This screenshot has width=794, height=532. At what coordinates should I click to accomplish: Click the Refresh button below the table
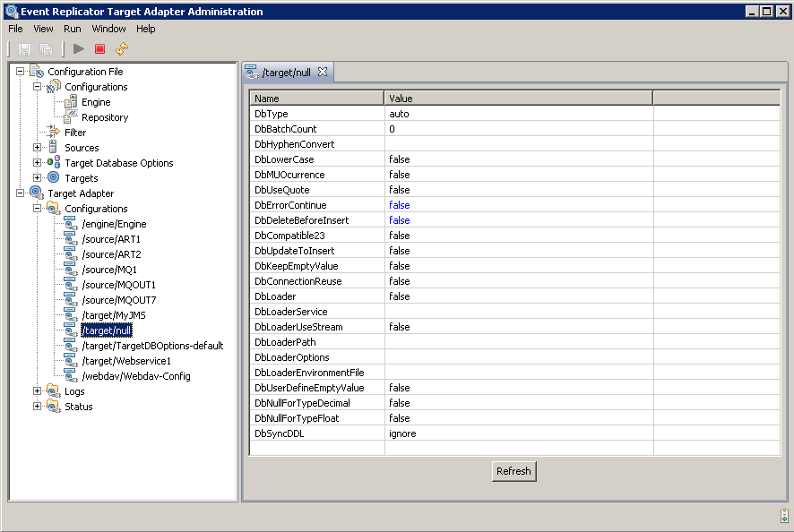click(x=514, y=471)
